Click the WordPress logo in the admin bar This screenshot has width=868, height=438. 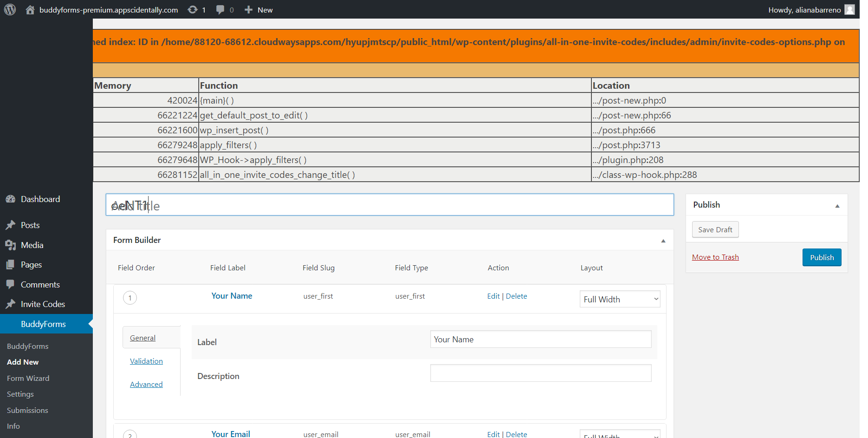[x=10, y=9]
